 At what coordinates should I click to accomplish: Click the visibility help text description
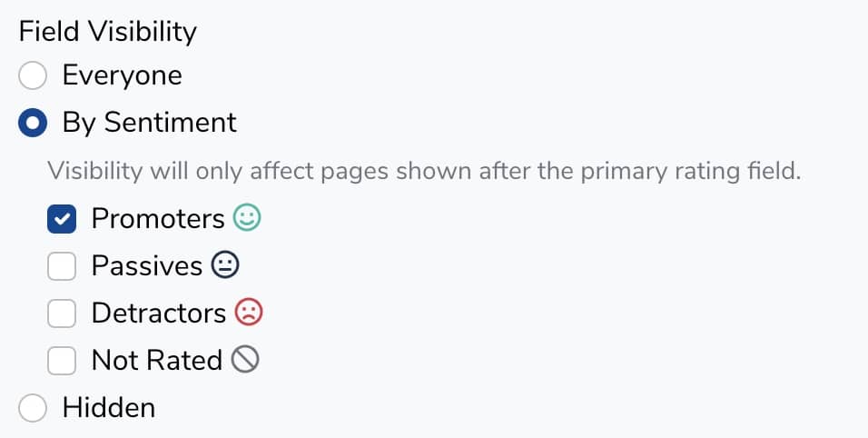point(424,171)
